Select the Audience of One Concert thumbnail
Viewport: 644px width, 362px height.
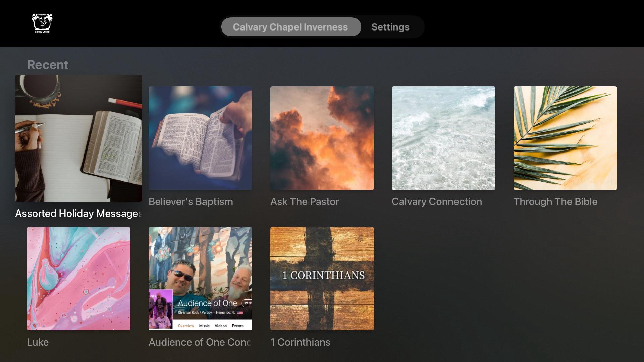pyautogui.click(x=200, y=279)
